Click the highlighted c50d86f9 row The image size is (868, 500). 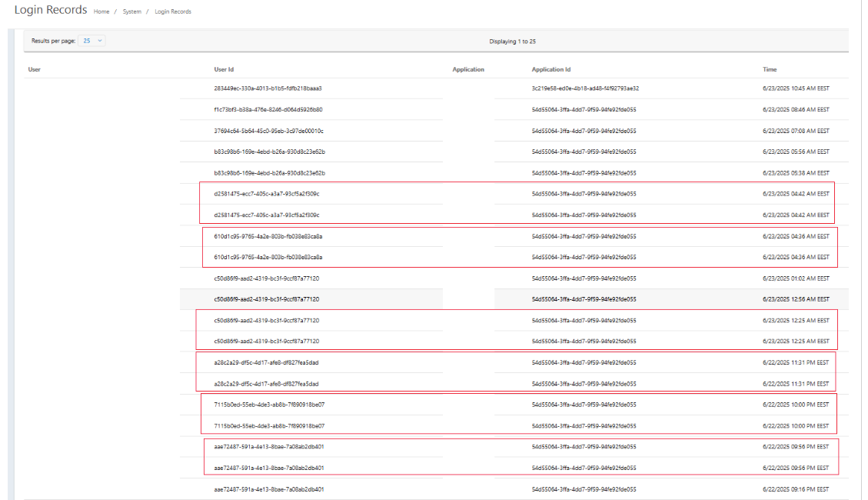(268, 299)
